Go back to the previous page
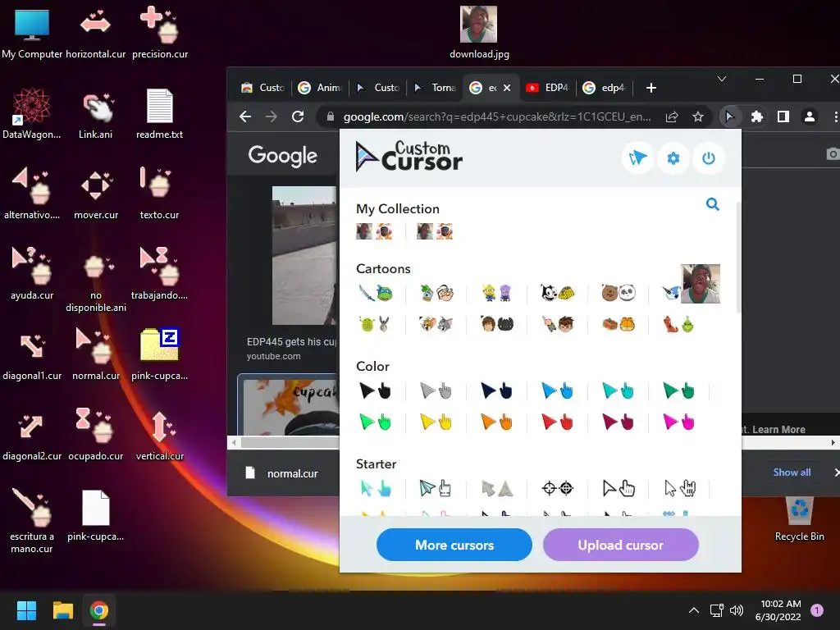Screen dimensions: 840x630 245,116
